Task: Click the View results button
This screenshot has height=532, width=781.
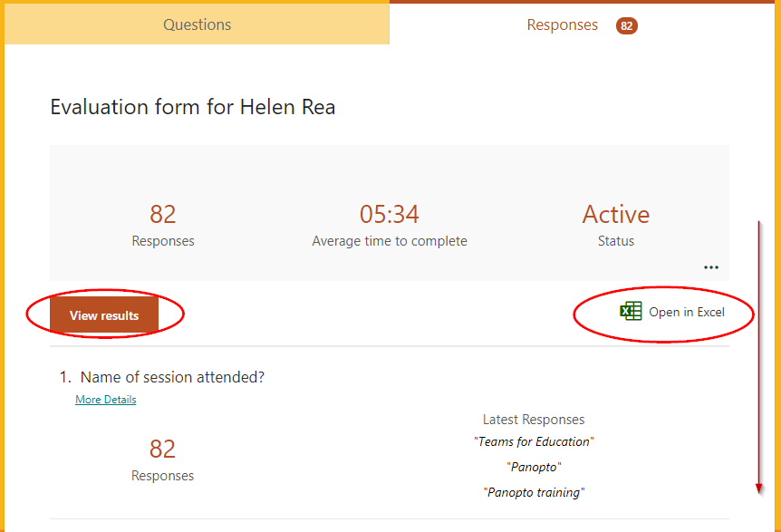Action: [x=104, y=313]
